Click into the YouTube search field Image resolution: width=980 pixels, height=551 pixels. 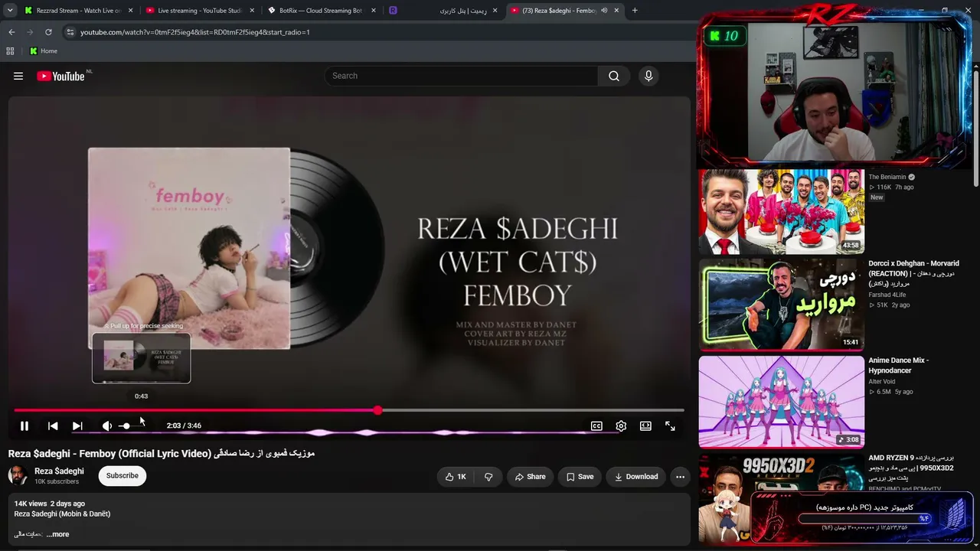point(462,76)
